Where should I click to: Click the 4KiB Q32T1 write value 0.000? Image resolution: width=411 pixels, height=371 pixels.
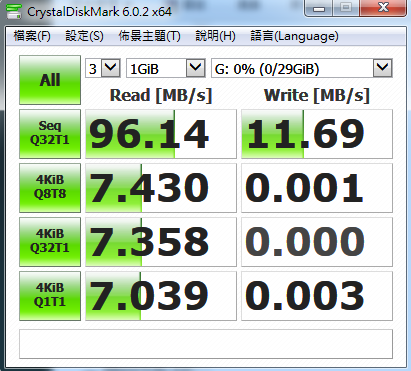317,242
